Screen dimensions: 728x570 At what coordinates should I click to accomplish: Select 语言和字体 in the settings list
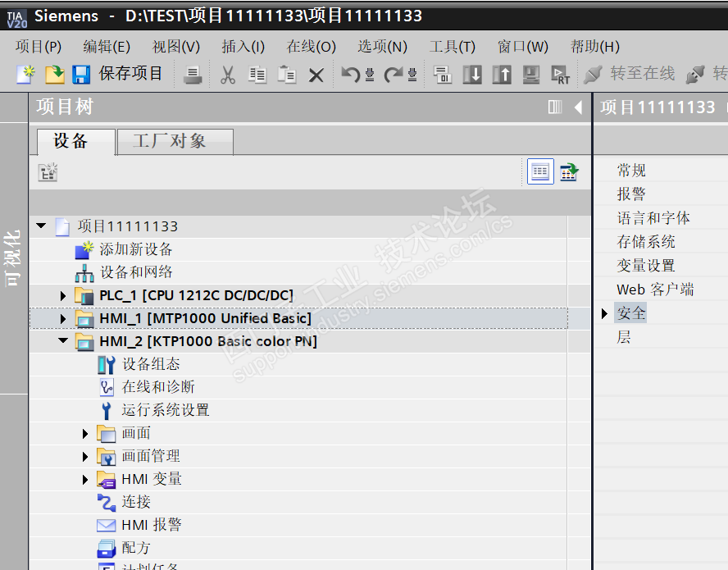(653, 218)
